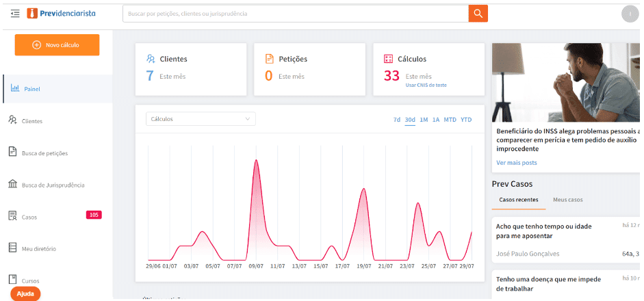Viewport: 644px width, 301px height.
Task: Switch to Meus casos tab
Action: click(568, 200)
